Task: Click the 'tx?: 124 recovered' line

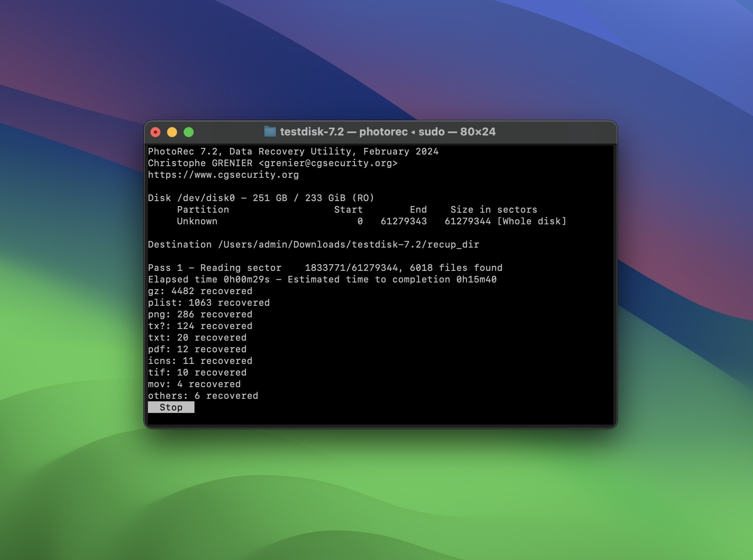Action: [200, 326]
